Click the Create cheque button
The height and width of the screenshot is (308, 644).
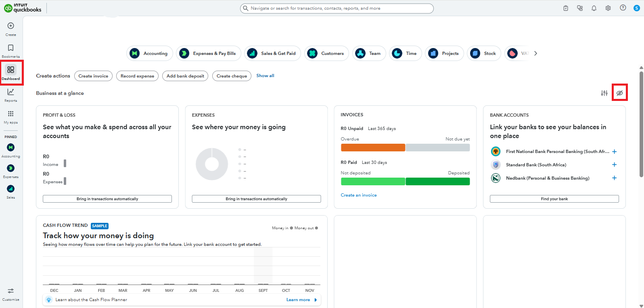pos(232,76)
